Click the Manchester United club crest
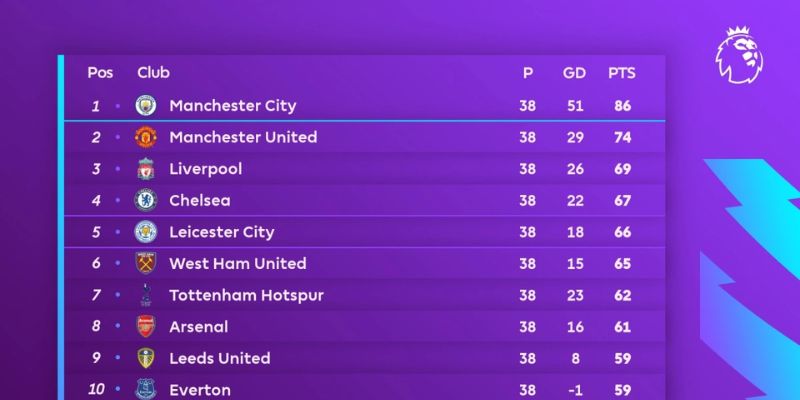This screenshot has height=400, width=800. [x=146, y=137]
